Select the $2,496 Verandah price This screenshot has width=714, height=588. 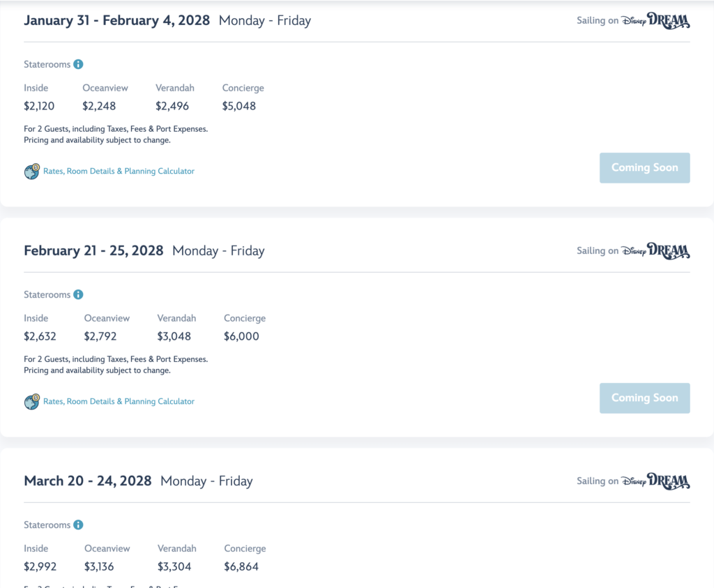tap(172, 106)
